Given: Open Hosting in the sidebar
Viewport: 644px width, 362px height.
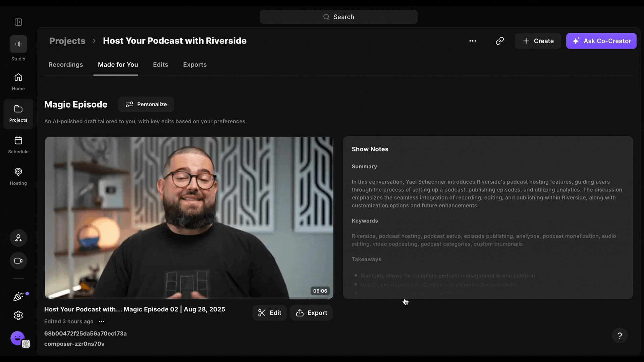Looking at the screenshot, I should 18,176.
